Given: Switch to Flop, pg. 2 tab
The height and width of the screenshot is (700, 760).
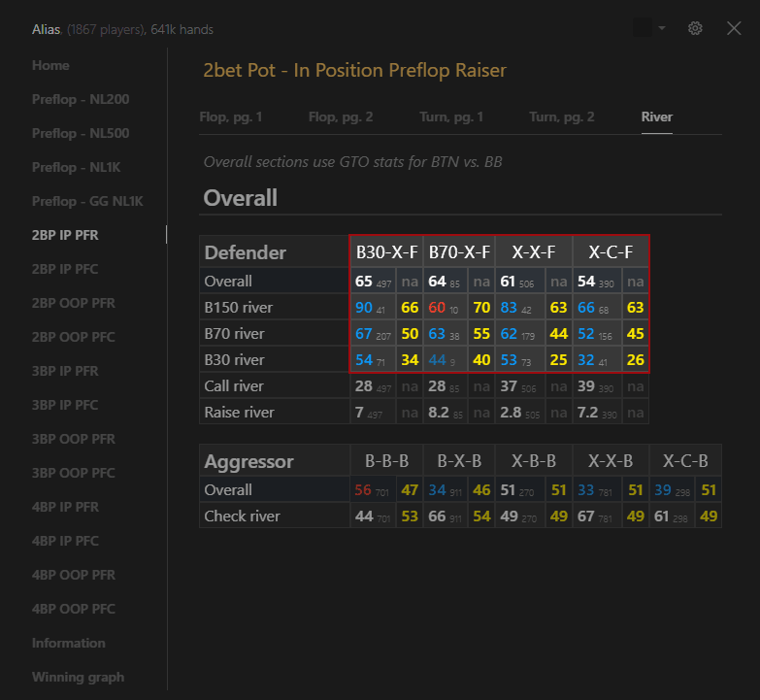Looking at the screenshot, I should 341,117.
